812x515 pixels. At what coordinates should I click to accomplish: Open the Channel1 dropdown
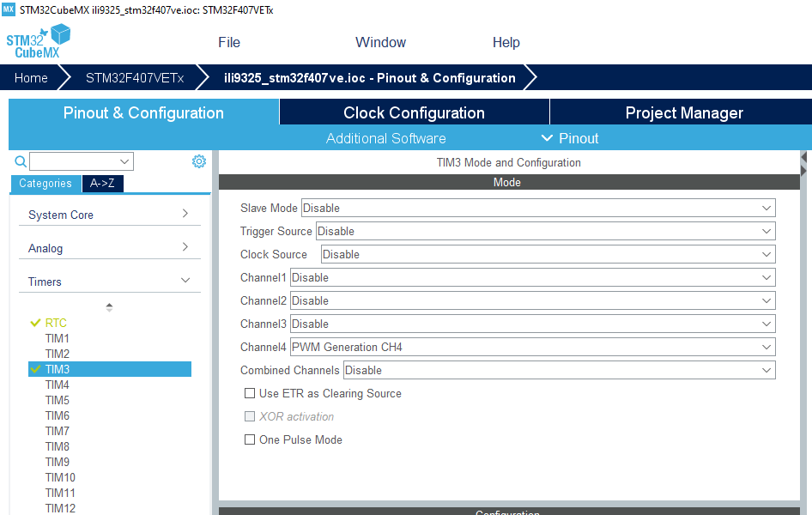(532, 277)
